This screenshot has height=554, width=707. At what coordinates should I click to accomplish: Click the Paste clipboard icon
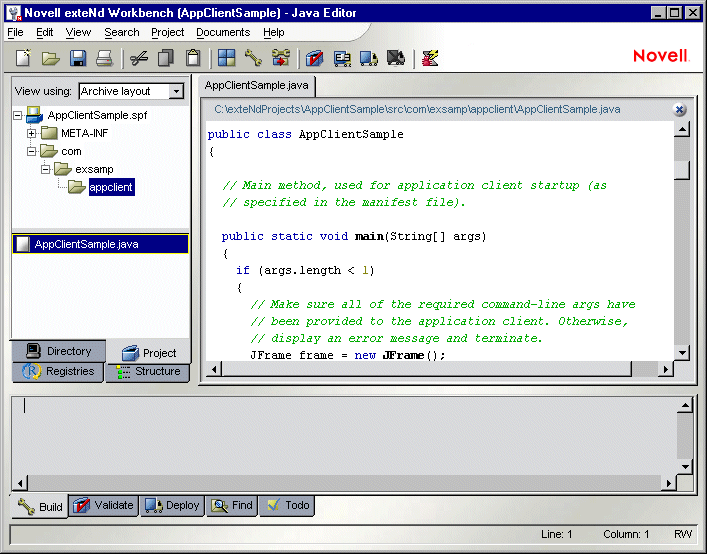coord(193,58)
